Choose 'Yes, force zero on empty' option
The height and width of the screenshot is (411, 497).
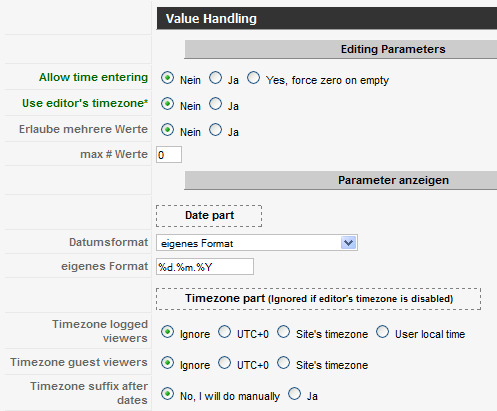pos(253,78)
